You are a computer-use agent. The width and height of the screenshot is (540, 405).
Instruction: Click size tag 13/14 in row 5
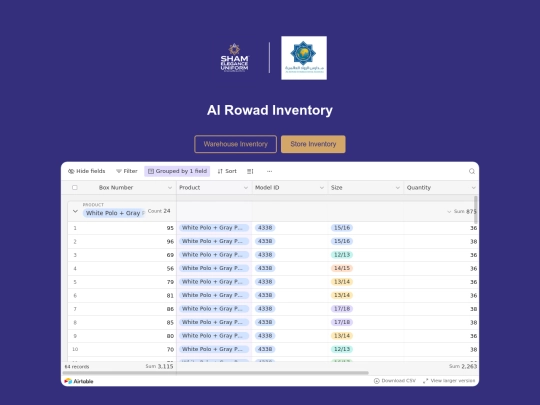coord(342,282)
